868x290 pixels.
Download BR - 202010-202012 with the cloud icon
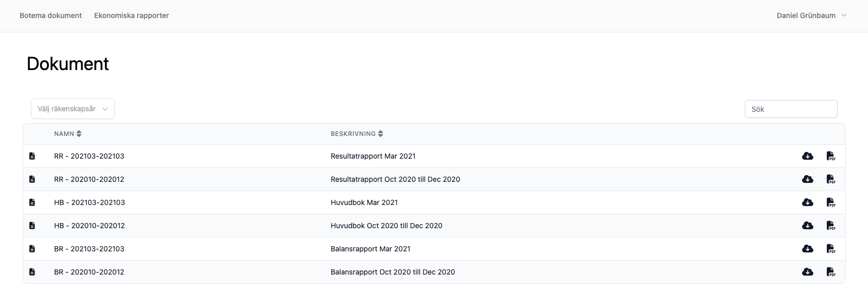tap(807, 272)
